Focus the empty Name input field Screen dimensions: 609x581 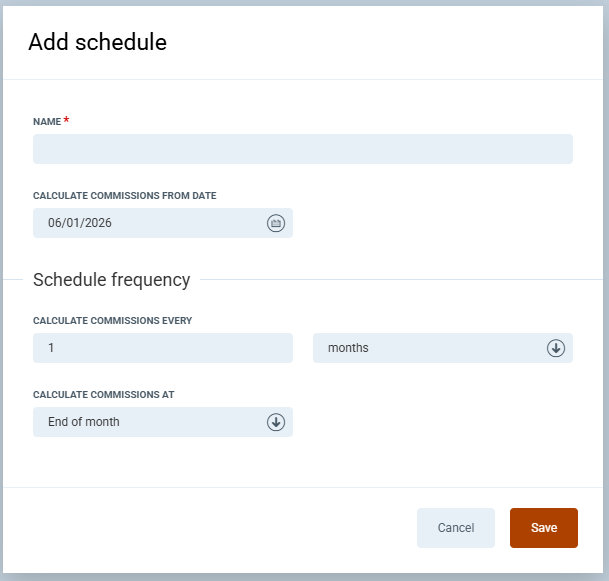click(302, 149)
